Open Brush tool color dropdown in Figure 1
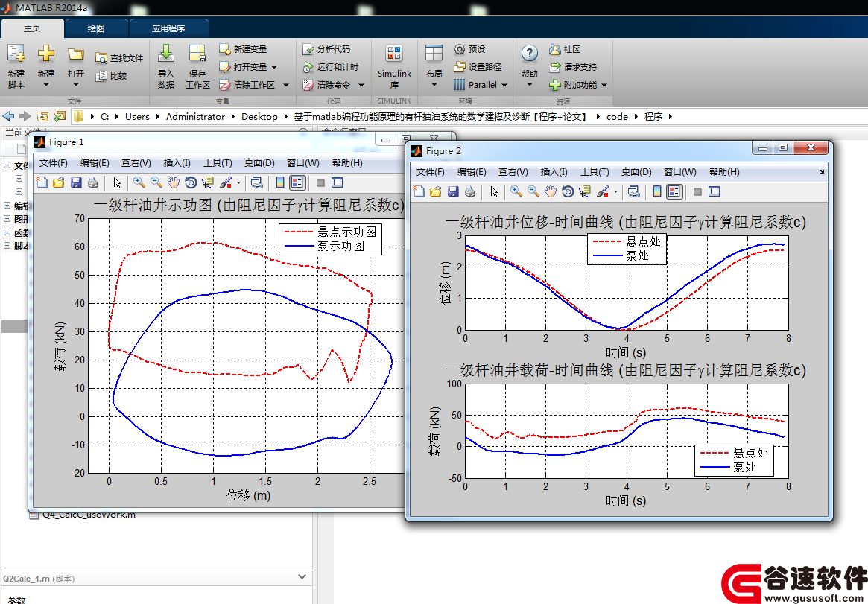The image size is (868, 604). 238,182
